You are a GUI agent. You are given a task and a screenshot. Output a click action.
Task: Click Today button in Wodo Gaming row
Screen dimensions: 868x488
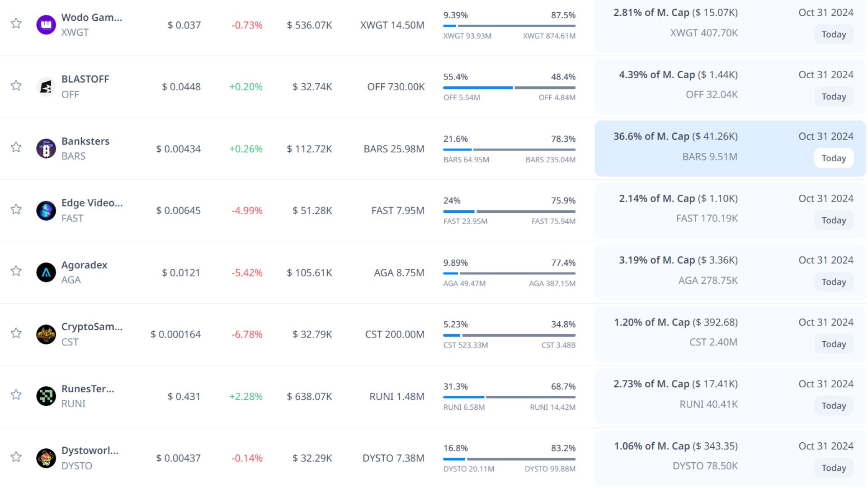point(833,34)
